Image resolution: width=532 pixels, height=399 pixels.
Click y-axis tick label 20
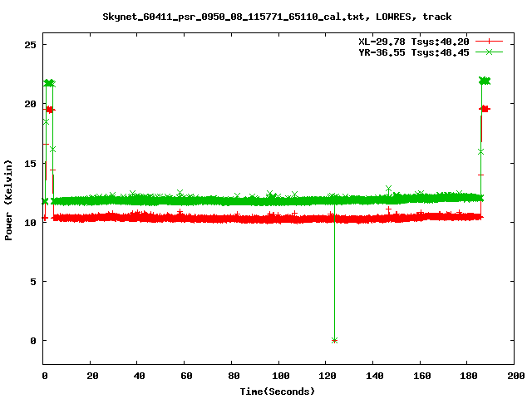pos(30,104)
